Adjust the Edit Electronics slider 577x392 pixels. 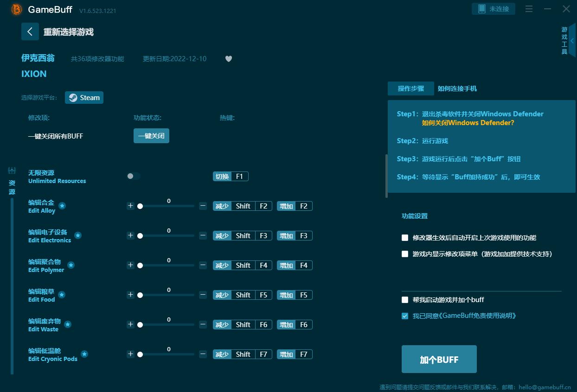tap(167, 235)
